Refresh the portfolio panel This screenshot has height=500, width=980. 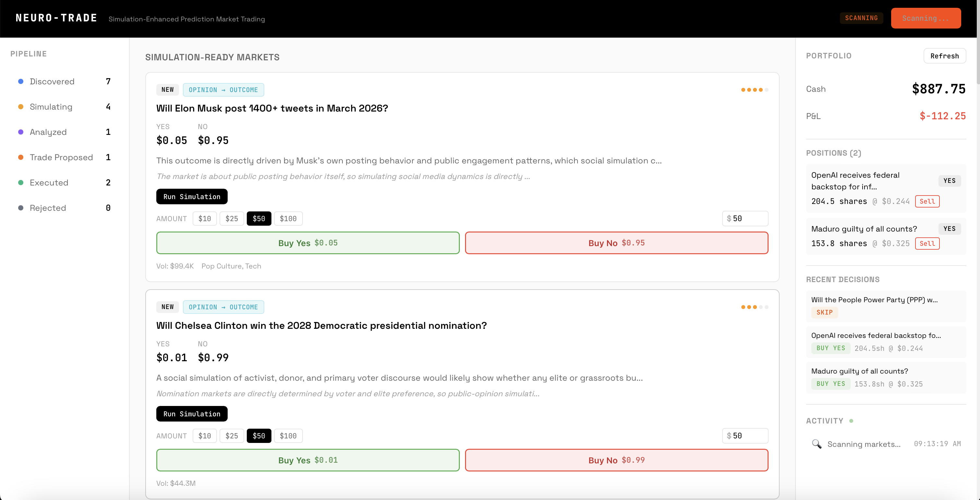pos(944,56)
